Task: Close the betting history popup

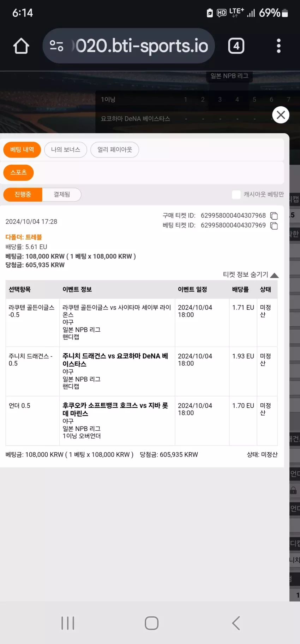Action: tap(281, 115)
